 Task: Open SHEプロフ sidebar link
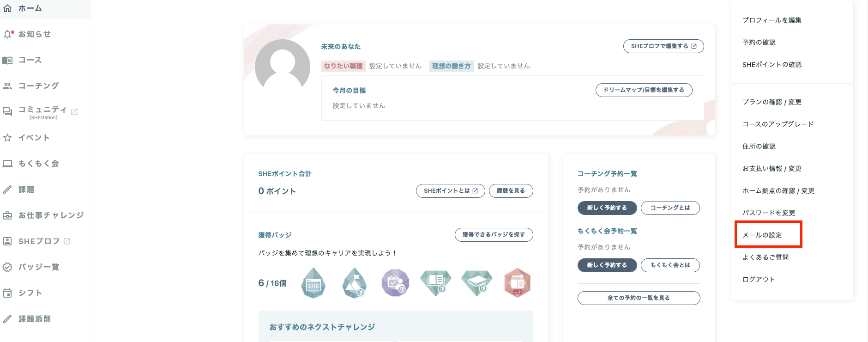[x=39, y=241]
